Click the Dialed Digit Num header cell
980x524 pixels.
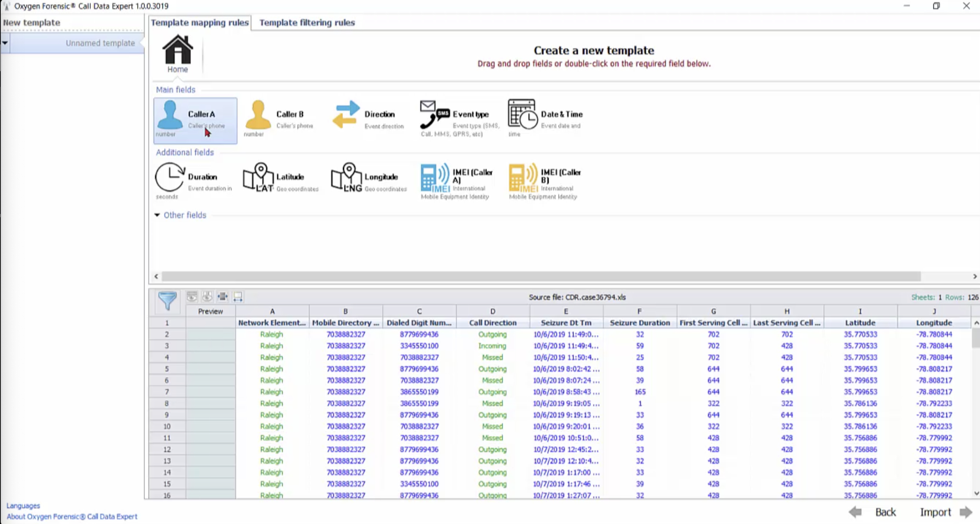click(419, 323)
